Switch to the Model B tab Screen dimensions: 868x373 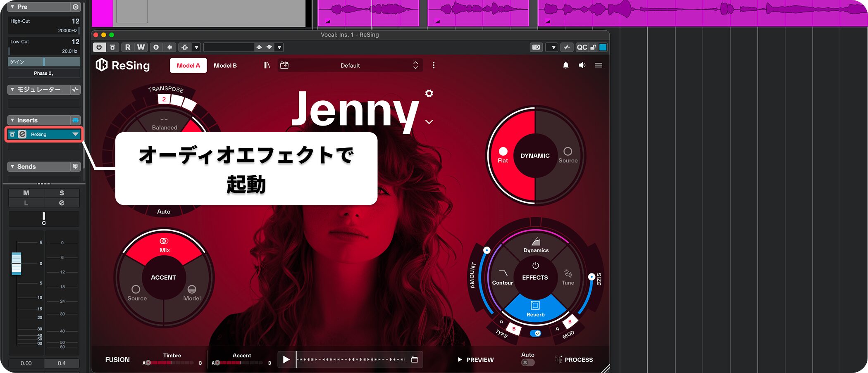pos(225,65)
